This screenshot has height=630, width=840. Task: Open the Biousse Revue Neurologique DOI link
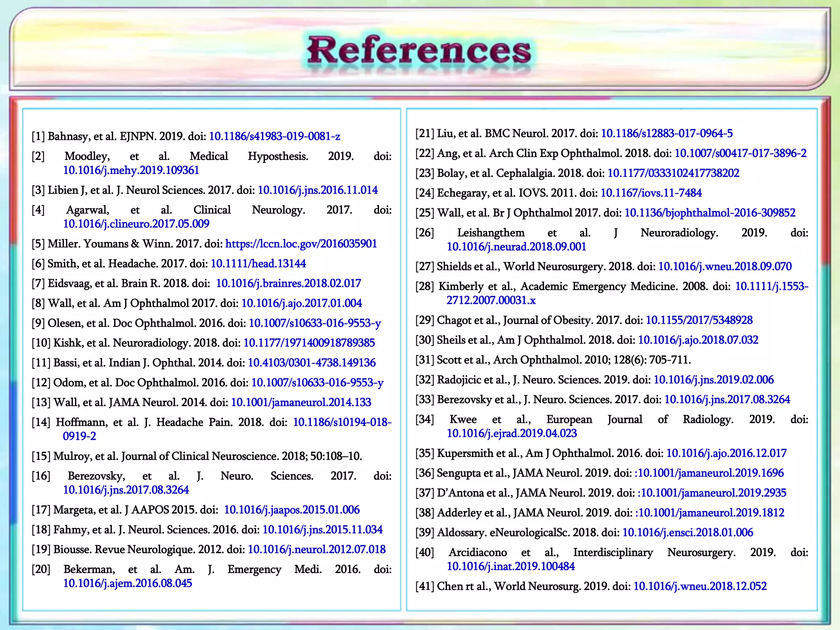pyautogui.click(x=317, y=550)
